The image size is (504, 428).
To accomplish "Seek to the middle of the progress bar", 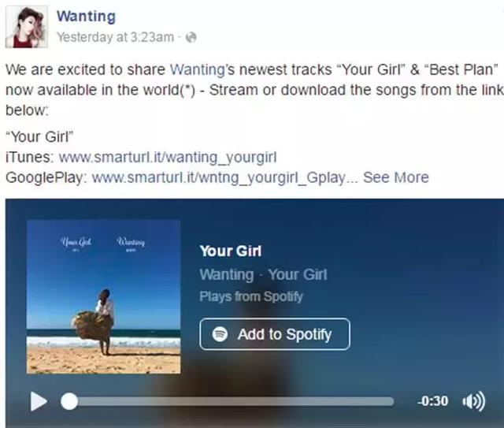I will [x=228, y=401].
